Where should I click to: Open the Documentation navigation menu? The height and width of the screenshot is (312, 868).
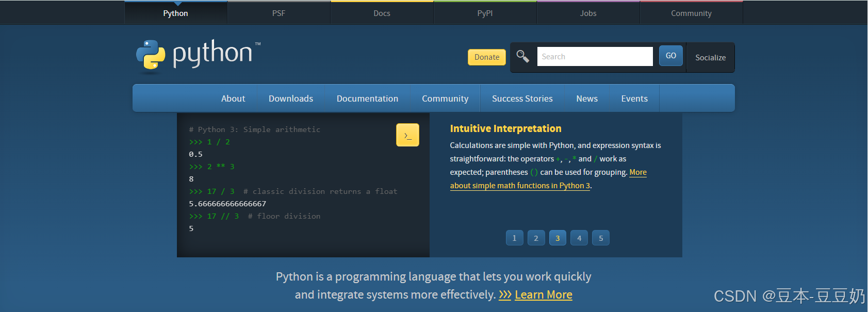tap(367, 98)
